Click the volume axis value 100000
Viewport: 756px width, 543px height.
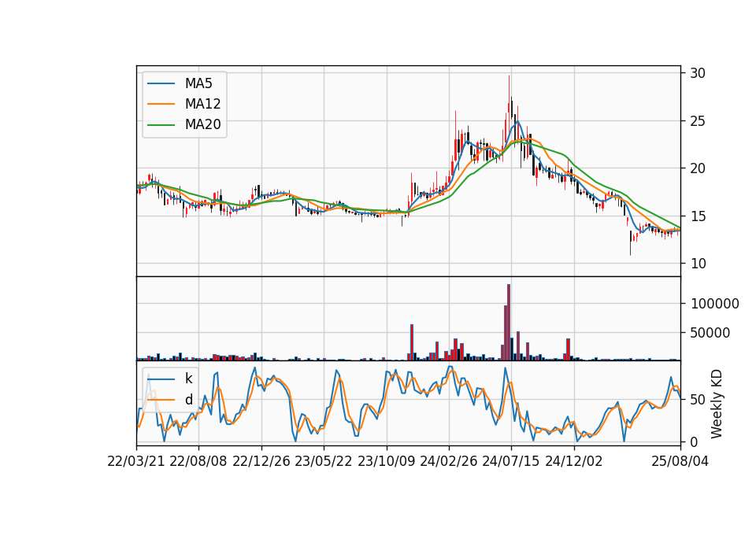pos(714,304)
